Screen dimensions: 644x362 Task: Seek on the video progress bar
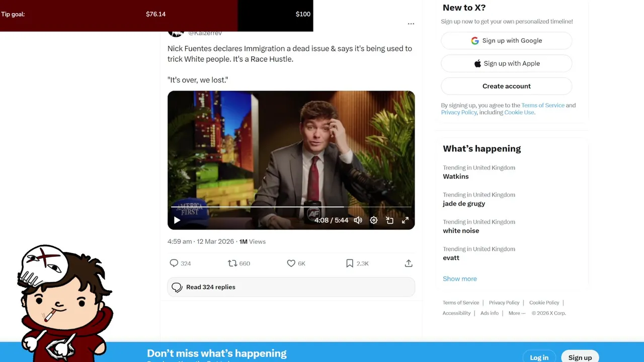click(x=291, y=207)
